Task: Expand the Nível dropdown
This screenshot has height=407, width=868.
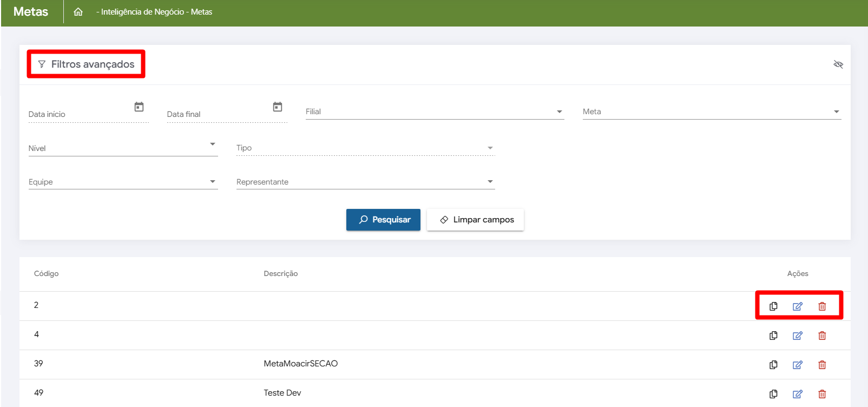Action: point(123,148)
